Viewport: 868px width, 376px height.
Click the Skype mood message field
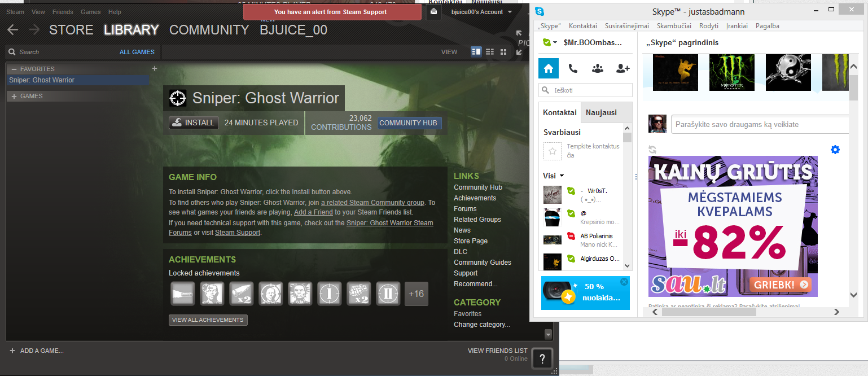pos(761,124)
